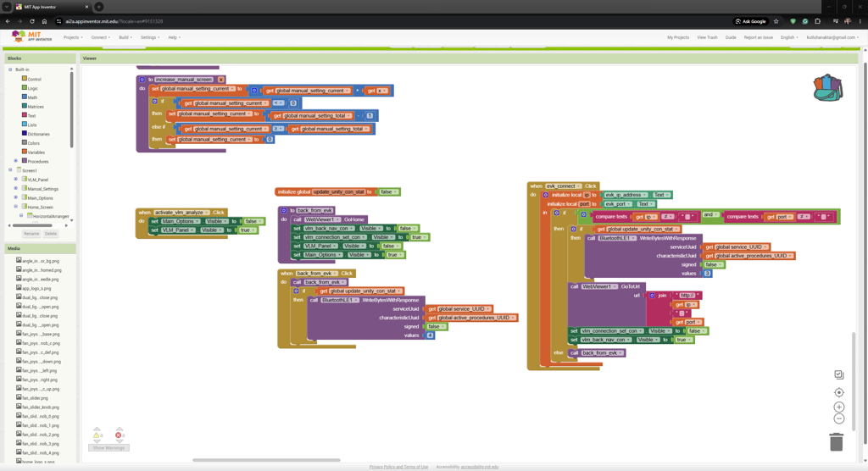The image size is (868, 471).
Task: Open the site information icon in address bar
Action: click(58, 21)
